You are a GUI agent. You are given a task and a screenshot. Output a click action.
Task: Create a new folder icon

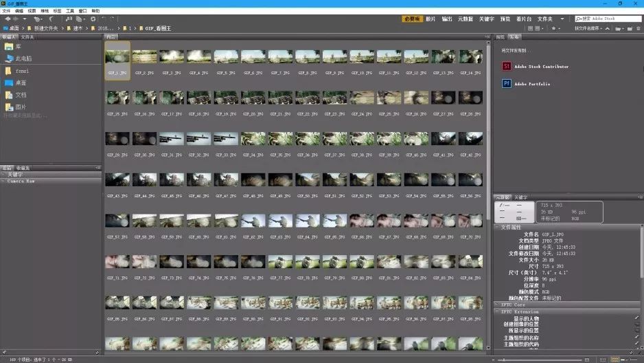pos(630,28)
